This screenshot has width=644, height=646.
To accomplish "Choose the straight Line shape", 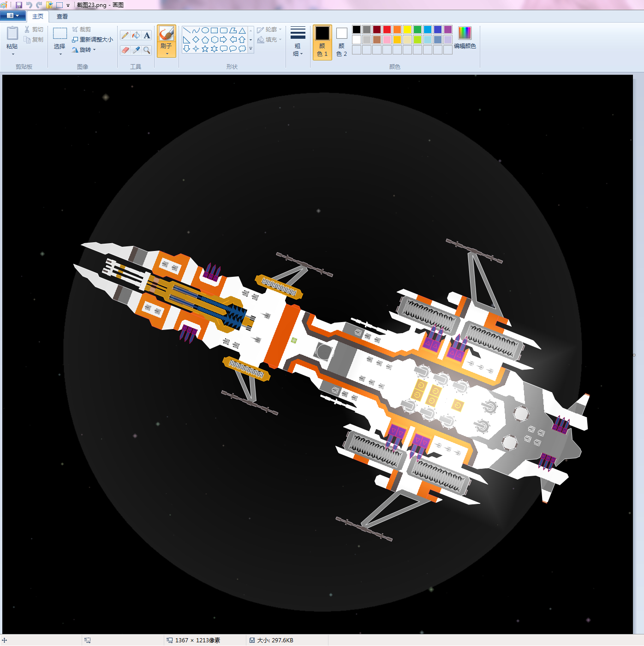I will [x=187, y=30].
